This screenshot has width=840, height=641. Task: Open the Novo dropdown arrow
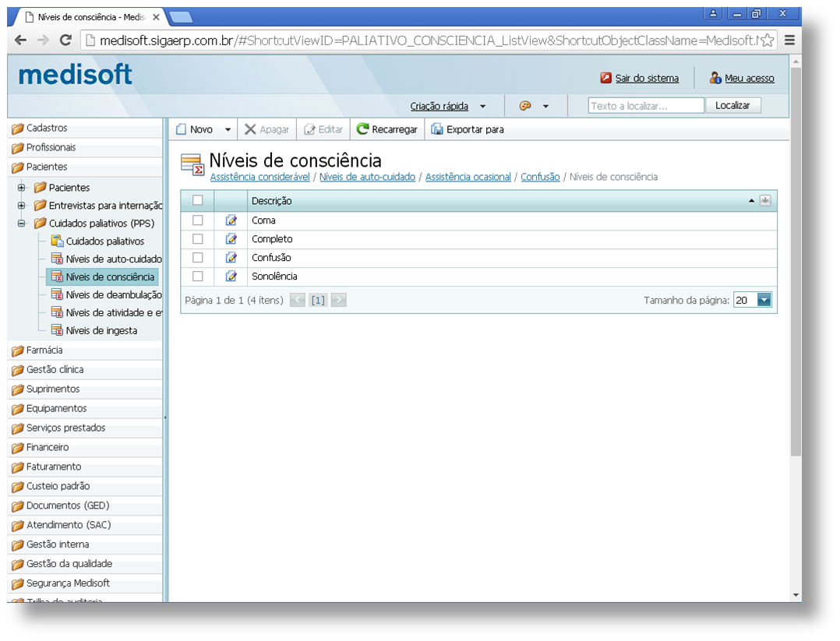(x=228, y=129)
